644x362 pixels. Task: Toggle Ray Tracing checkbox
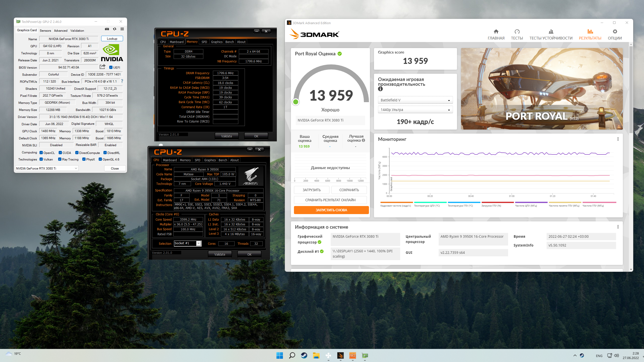pos(60,159)
